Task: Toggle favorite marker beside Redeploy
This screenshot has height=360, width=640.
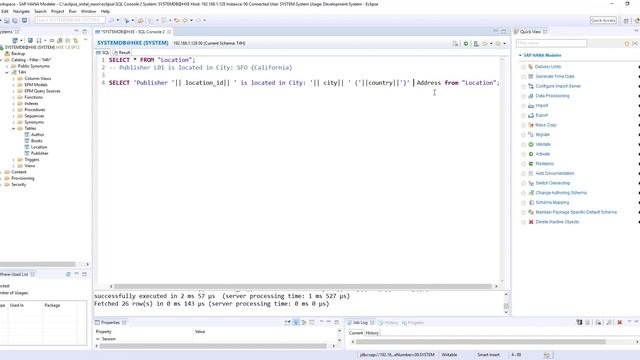Action: [524, 164]
